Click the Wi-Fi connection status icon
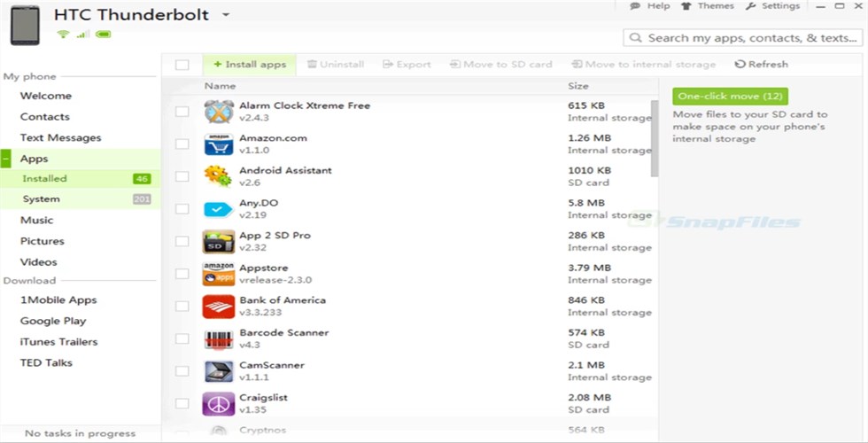This screenshot has width=868, height=443. [63, 35]
